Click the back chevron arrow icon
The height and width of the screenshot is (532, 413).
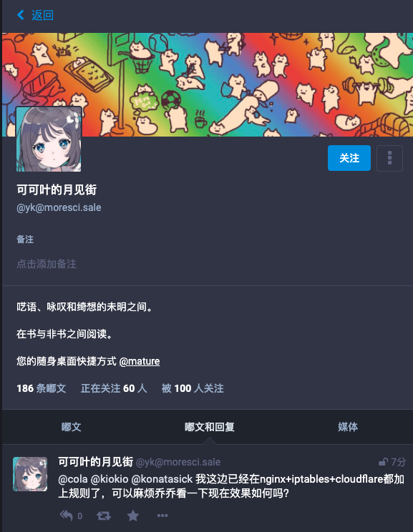pos(21,15)
